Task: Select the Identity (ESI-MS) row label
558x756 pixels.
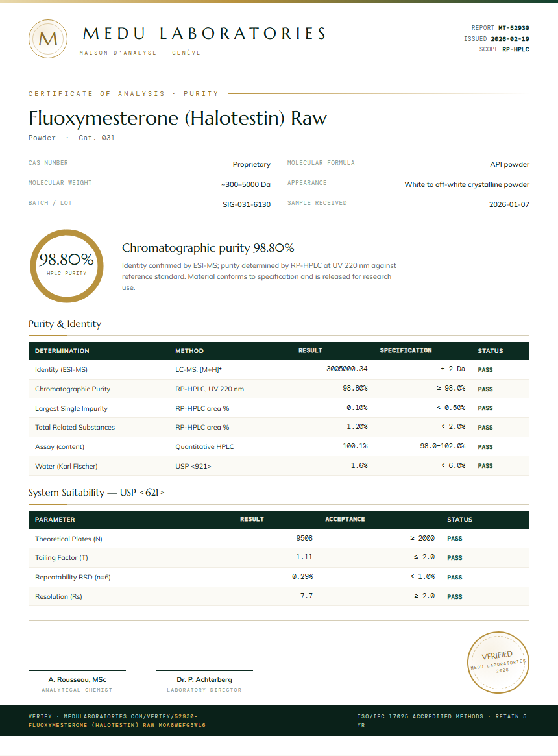Action: pos(61,370)
